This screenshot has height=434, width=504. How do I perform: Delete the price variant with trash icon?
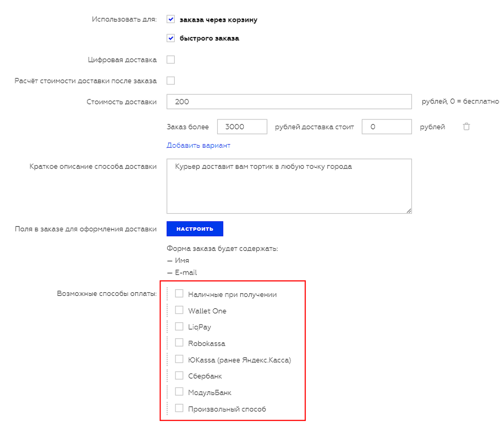[x=466, y=126]
